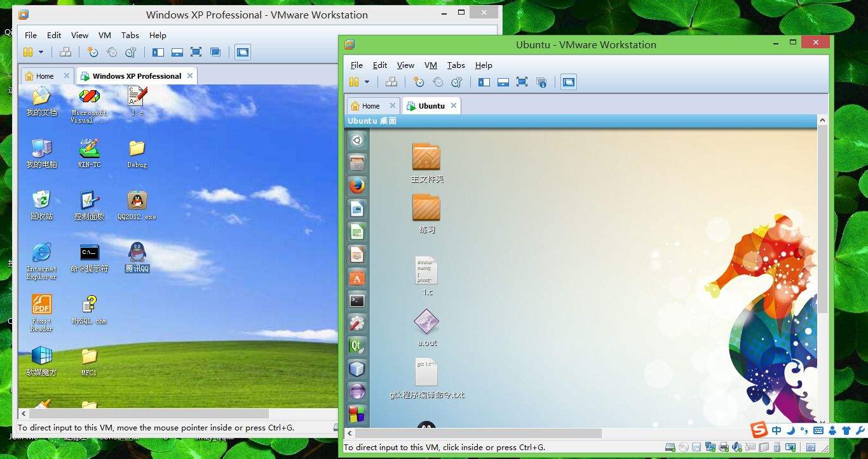Revert to snapshot in the Windows XP window

pos(112,52)
